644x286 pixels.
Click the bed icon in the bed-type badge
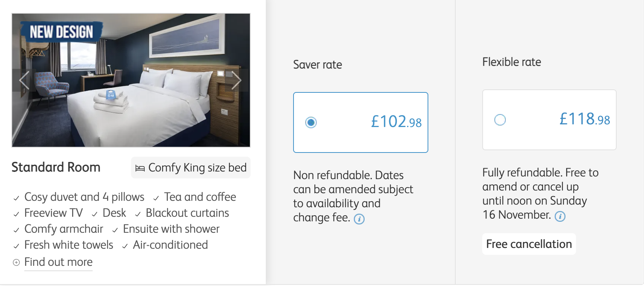[140, 168]
